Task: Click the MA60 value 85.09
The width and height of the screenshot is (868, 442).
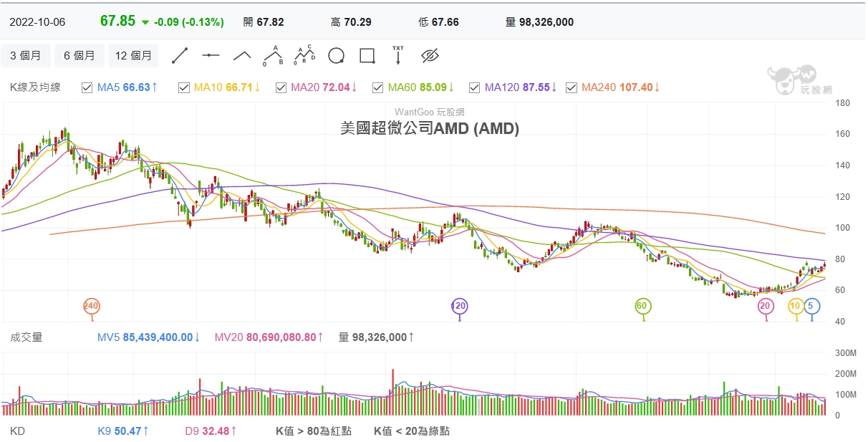Action: pos(433,87)
